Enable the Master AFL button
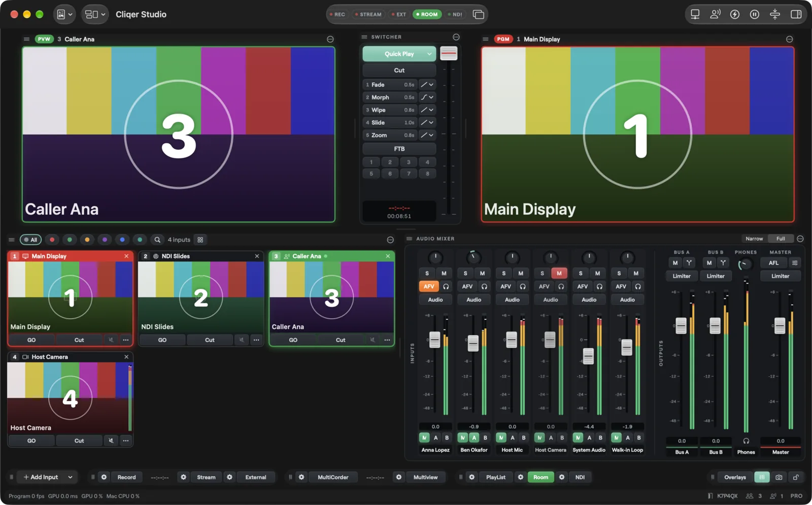This screenshot has width=812, height=505. [x=773, y=263]
